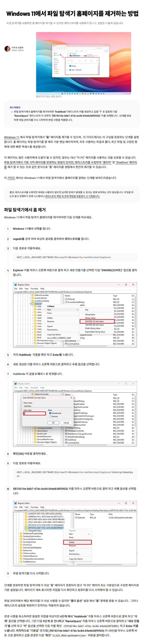The image size is (144, 644).
Task: Expand the AutoplayHandlers key chevron
Action: 33,428
